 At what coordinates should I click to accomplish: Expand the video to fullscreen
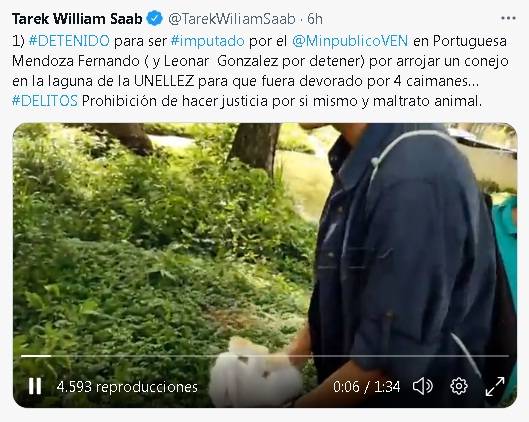495,386
